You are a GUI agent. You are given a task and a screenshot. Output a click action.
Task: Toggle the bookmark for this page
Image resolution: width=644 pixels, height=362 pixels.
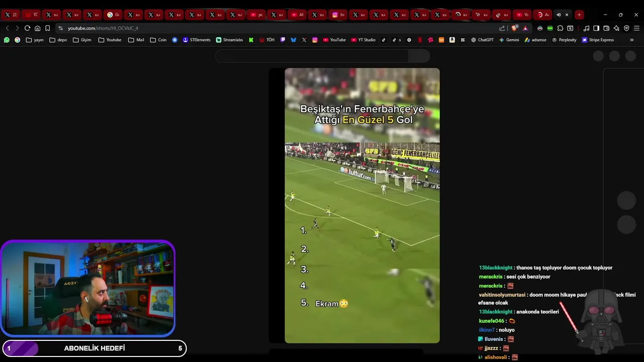pyautogui.click(x=47, y=28)
